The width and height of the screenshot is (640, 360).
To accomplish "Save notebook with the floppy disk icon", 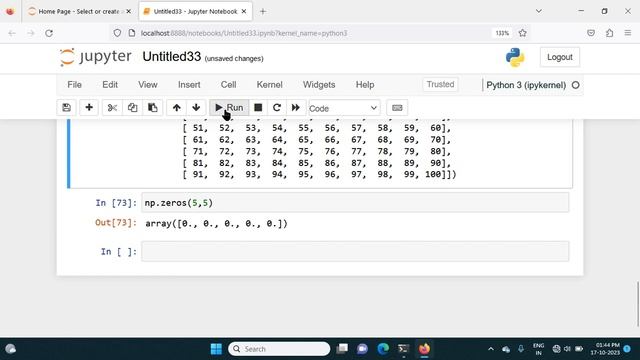I will pos(67,108).
